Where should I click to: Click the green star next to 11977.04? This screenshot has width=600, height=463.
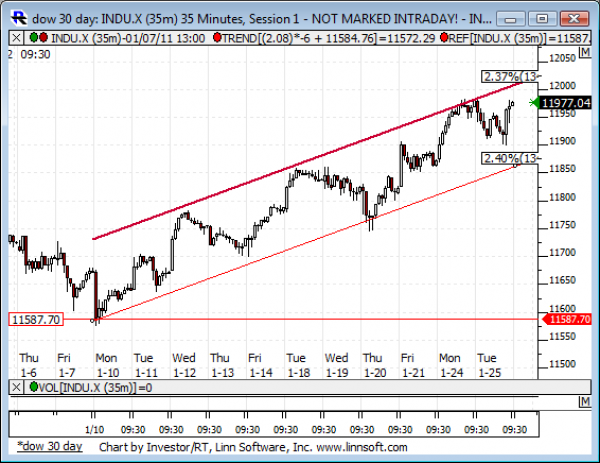[x=534, y=103]
